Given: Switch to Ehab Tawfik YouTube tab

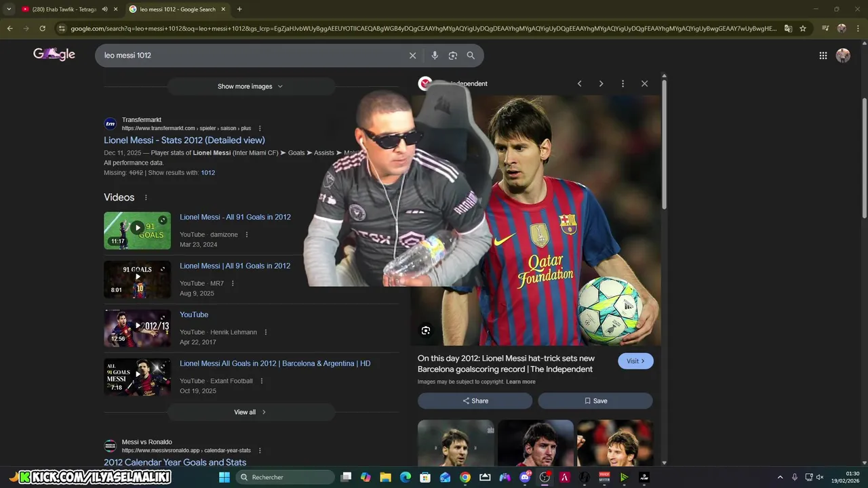Looking at the screenshot, I should pos(64,9).
